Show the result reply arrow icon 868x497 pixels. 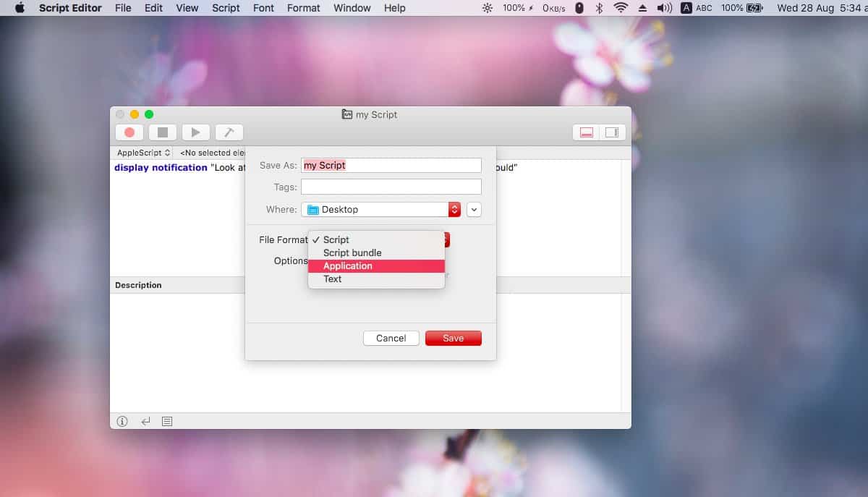pyautogui.click(x=145, y=421)
